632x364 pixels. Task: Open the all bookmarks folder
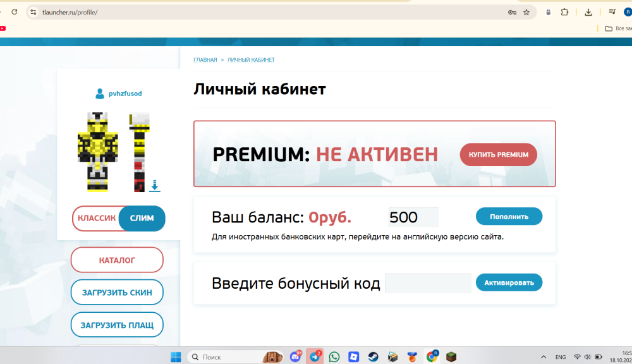click(618, 28)
